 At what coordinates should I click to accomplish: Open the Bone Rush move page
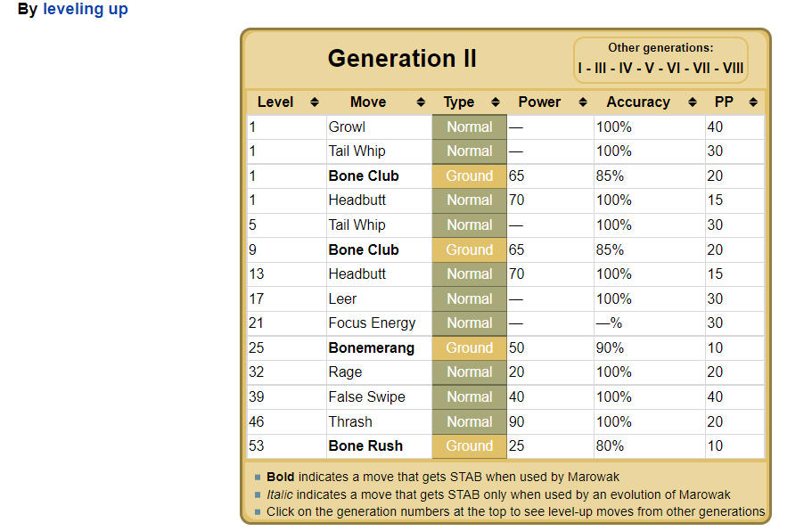tap(365, 445)
